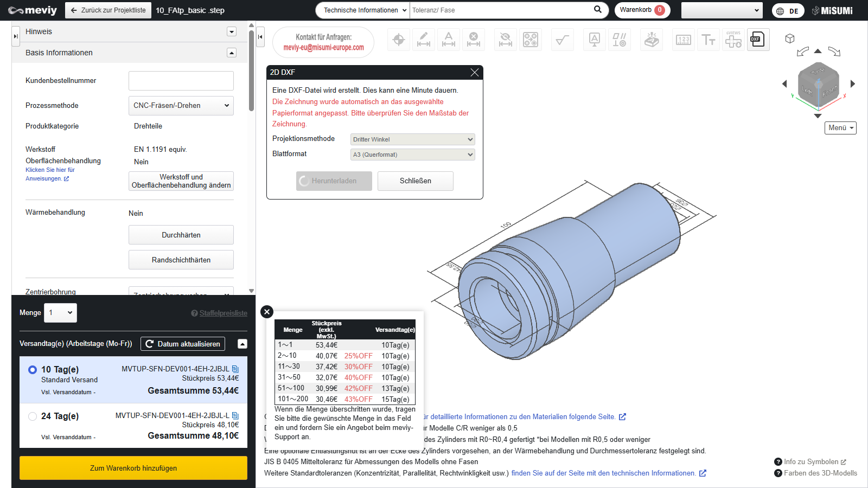868x488 pixels.
Task: Select the 24 Tag(e) shipping option
Action: point(33,416)
